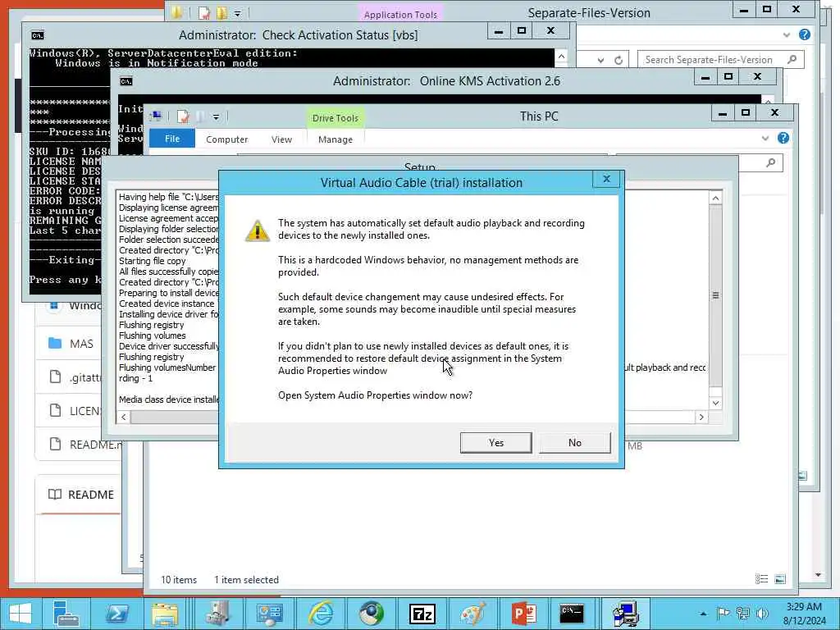Click Help icon in Separate-Files-Version window
Screen dimensions: 840x630
coord(804,34)
